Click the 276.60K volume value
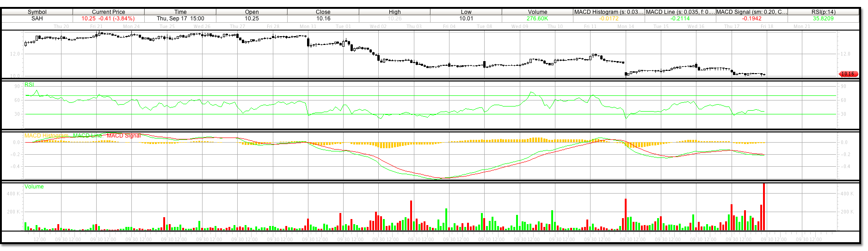This screenshot has width=868, height=251. [x=537, y=19]
